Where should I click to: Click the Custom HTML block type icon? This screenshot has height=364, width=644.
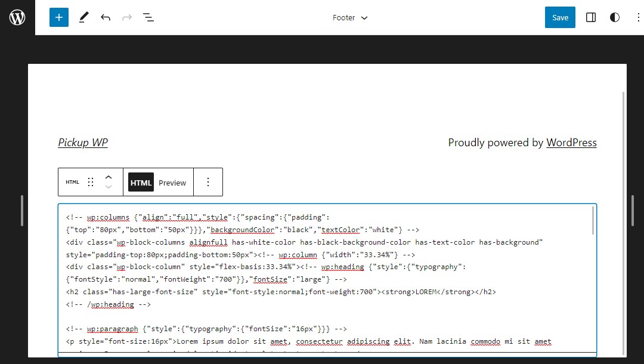click(x=72, y=182)
